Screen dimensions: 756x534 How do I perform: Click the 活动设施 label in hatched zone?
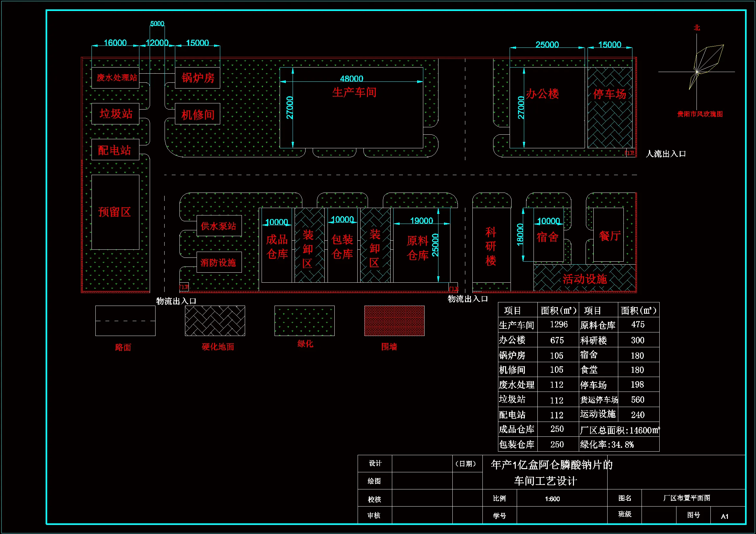[584, 279]
